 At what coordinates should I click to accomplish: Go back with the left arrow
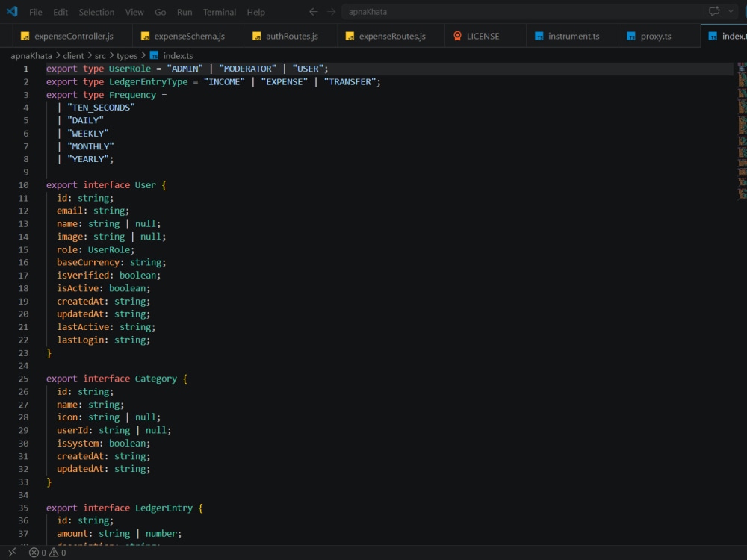313,12
